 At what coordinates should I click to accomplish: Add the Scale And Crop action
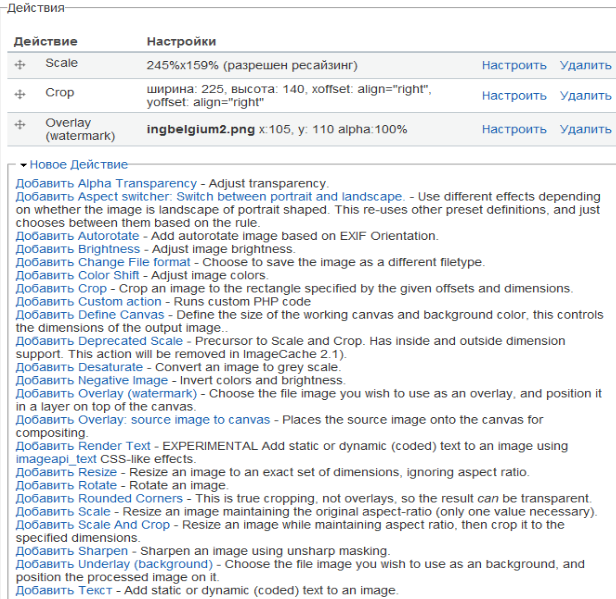pos(93,525)
